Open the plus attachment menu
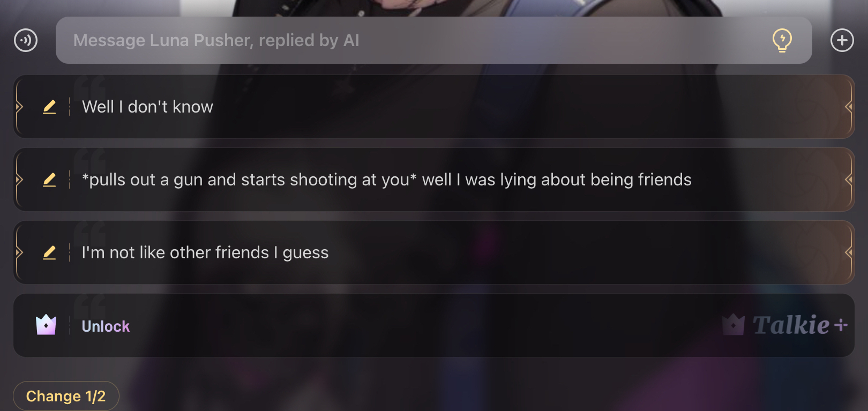868x411 pixels. (x=842, y=40)
